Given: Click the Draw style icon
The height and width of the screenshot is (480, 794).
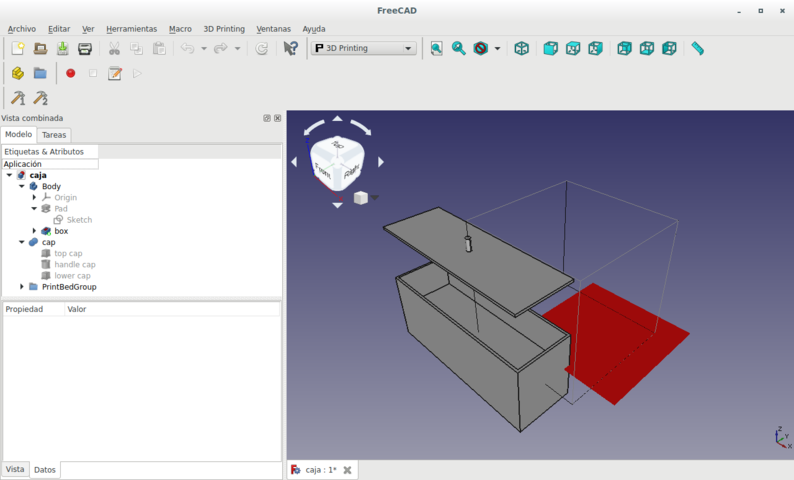Looking at the screenshot, I should coord(481,48).
